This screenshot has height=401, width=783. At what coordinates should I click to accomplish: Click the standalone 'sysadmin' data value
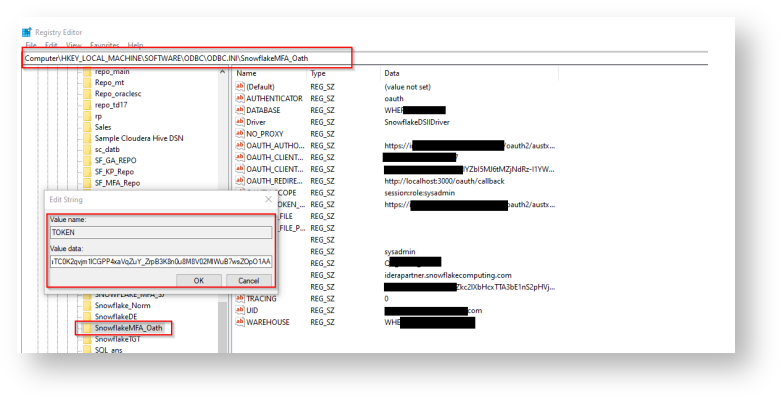click(400, 252)
